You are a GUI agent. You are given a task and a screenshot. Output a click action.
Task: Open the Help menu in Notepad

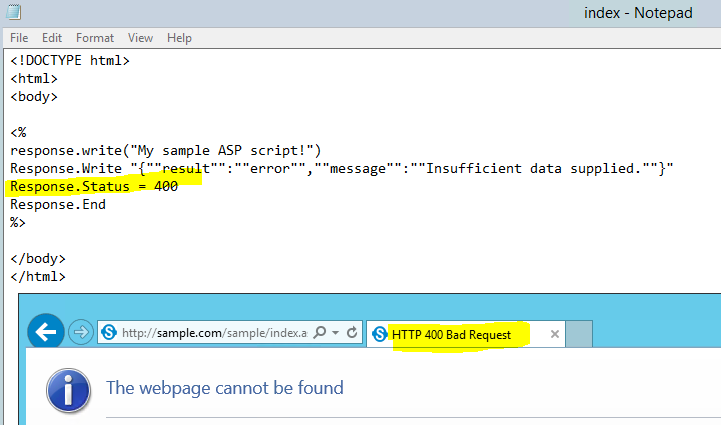[179, 38]
